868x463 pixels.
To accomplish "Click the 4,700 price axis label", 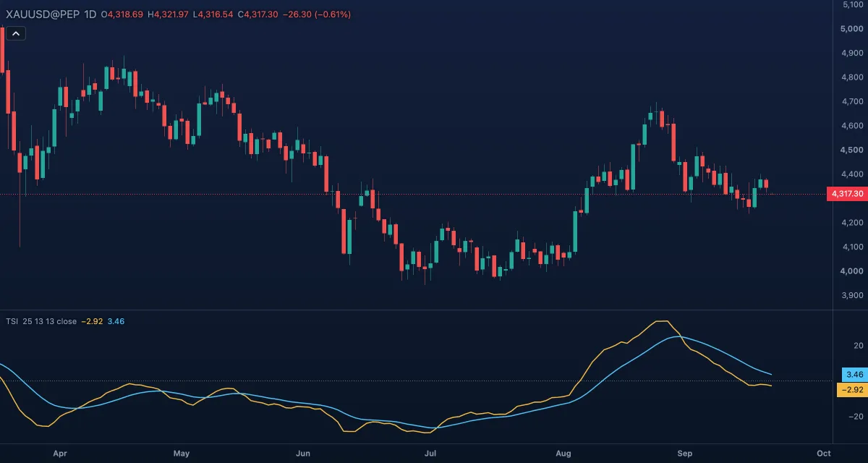I will click(x=851, y=102).
